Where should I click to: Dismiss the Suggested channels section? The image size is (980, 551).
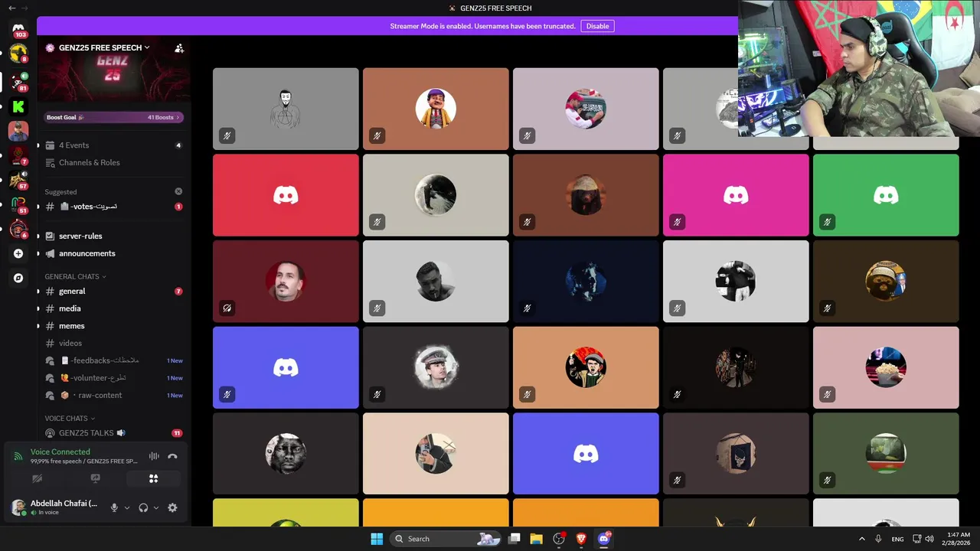178,191
